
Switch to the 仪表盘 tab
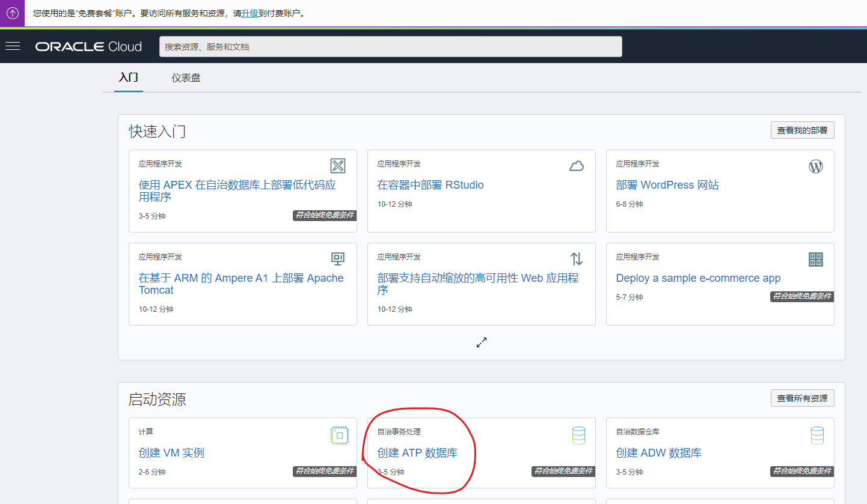(186, 78)
